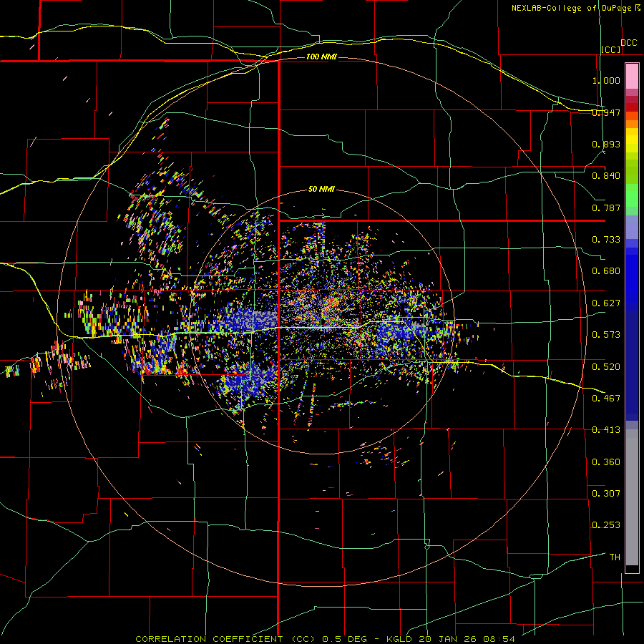Select the 0.413 legend value
The height and width of the screenshot is (644, 644).
(x=606, y=430)
